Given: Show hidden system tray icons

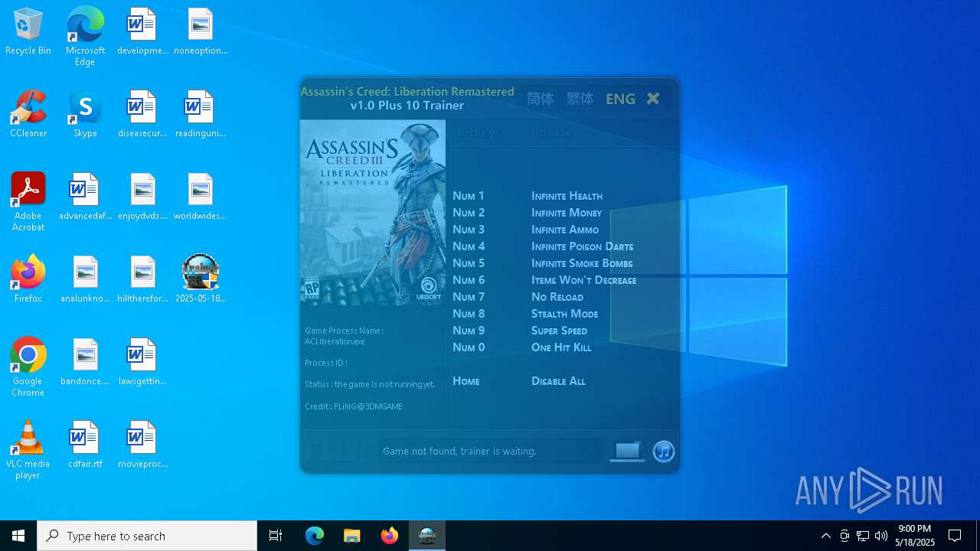Looking at the screenshot, I should click(825, 536).
